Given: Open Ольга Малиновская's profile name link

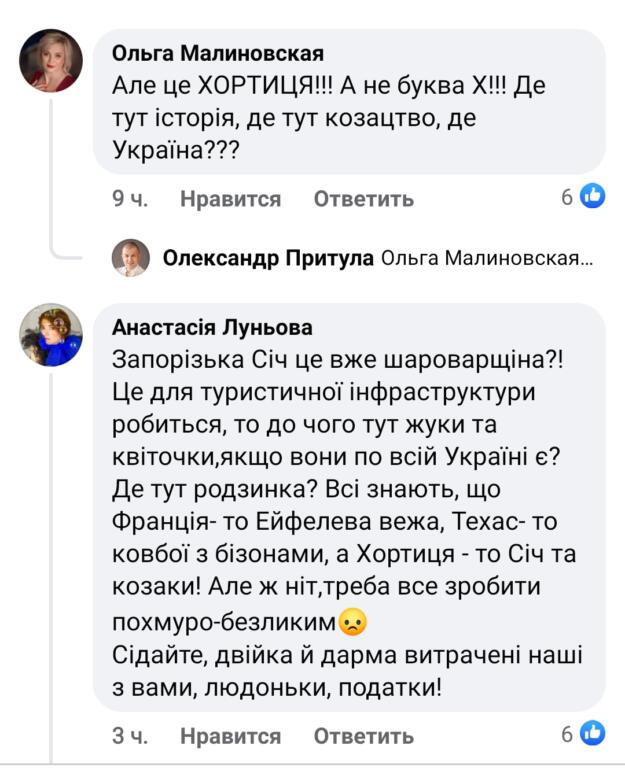Looking at the screenshot, I should click(x=218, y=53).
